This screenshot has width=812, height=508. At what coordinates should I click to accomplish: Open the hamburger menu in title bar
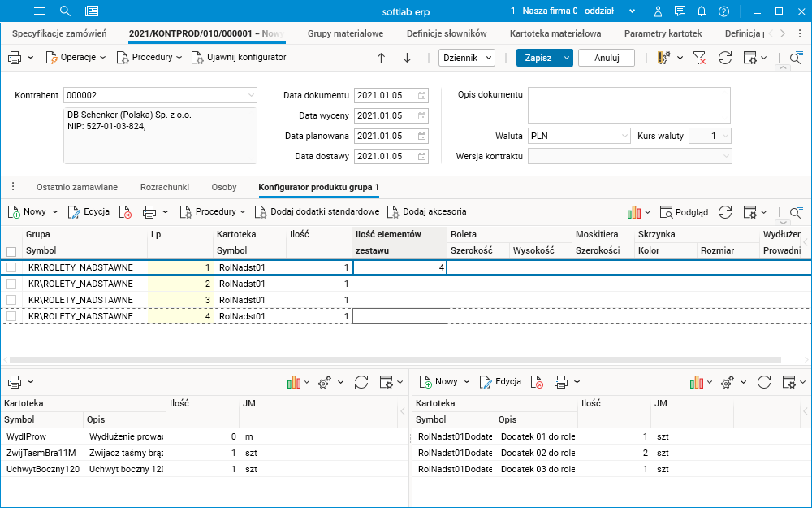coord(40,11)
